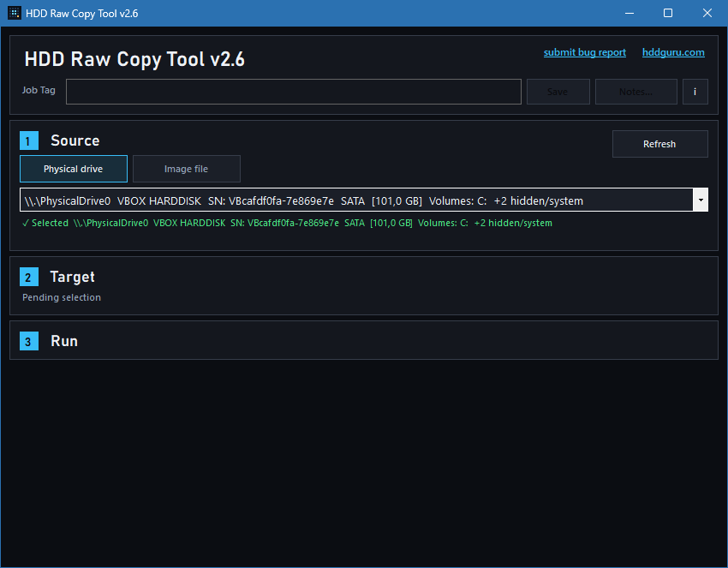Visit hddguru.com via the header link

[673, 52]
